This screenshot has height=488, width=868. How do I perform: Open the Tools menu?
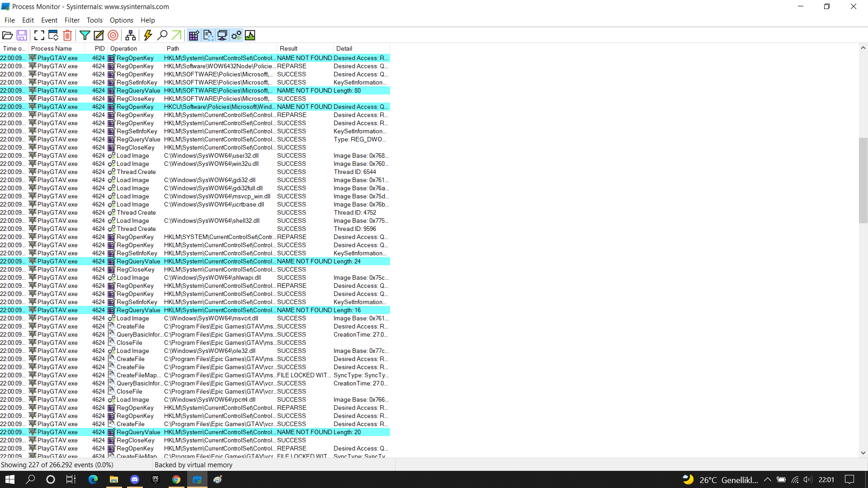click(94, 20)
